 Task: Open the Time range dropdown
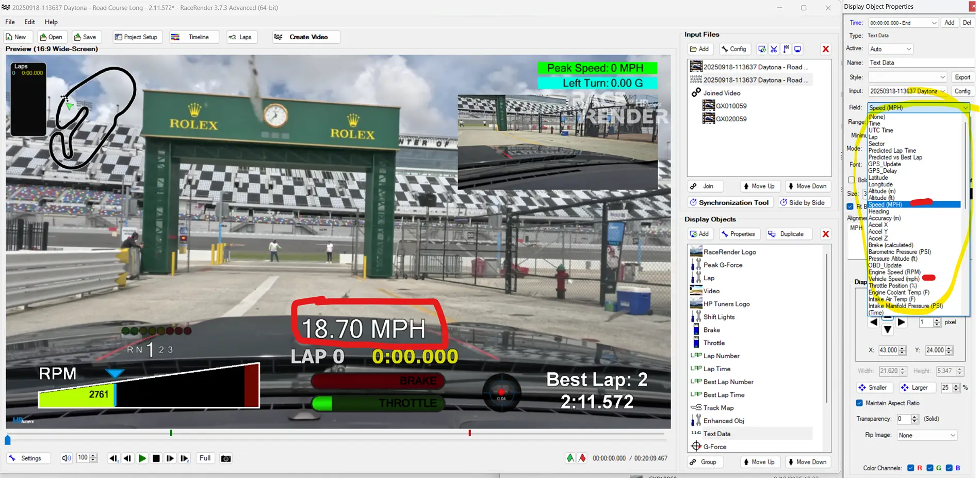903,23
